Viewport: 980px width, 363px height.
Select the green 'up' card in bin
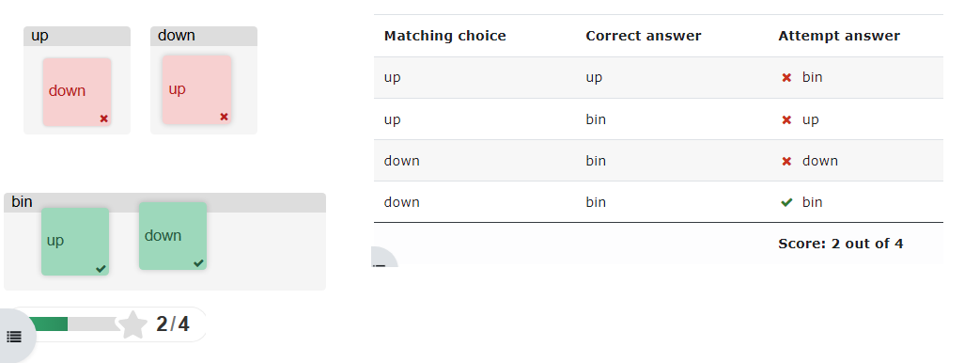75,242
